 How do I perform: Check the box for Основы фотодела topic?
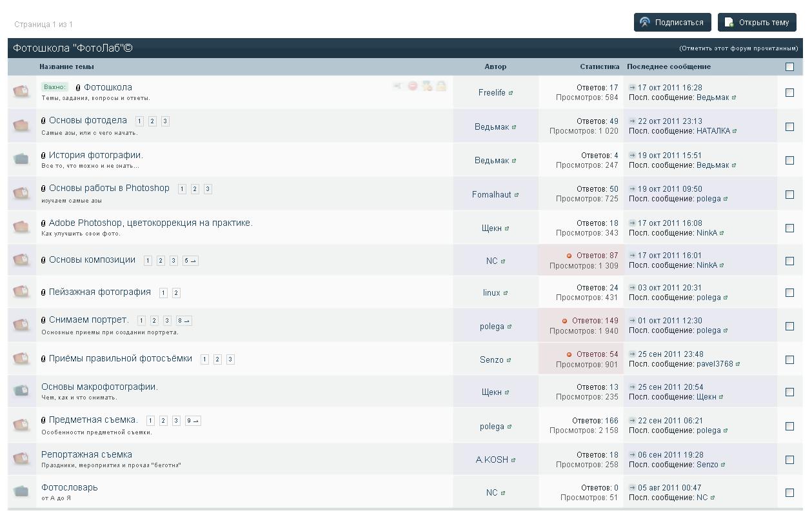(x=789, y=126)
